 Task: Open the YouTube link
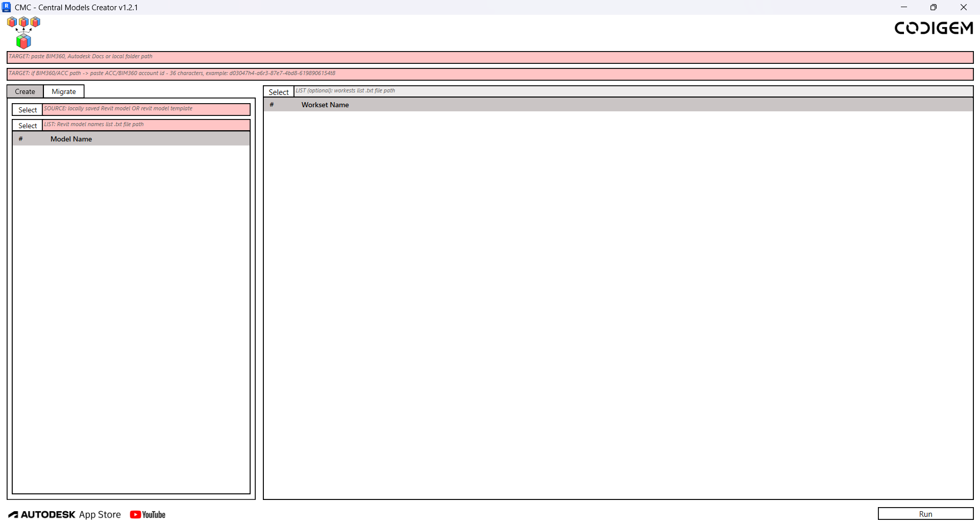click(148, 514)
